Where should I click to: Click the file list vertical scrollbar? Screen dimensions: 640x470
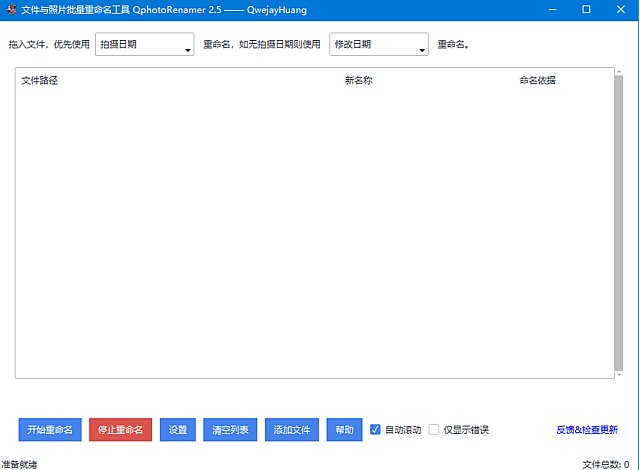coord(618,222)
